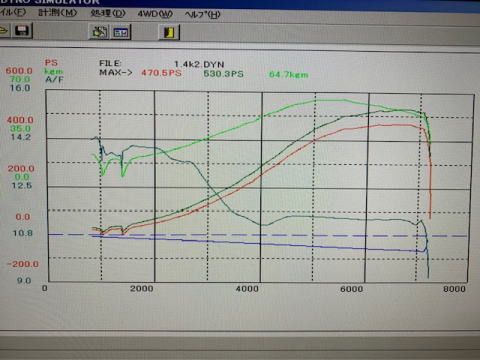
Task: Open the ヘルプ(H) menu
Action: point(203,15)
